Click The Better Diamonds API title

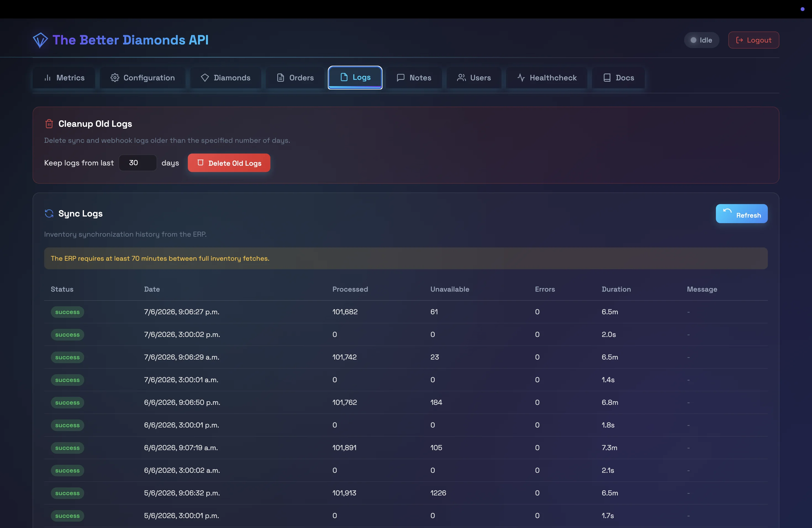point(130,40)
